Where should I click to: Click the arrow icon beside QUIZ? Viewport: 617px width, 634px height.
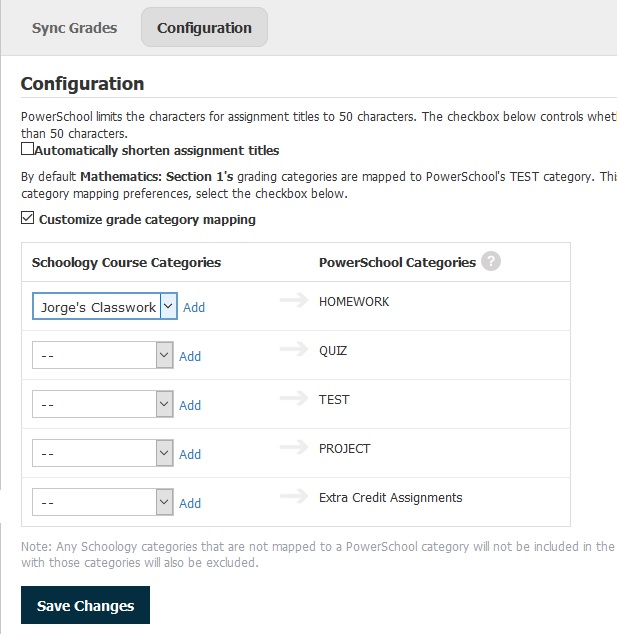(294, 350)
